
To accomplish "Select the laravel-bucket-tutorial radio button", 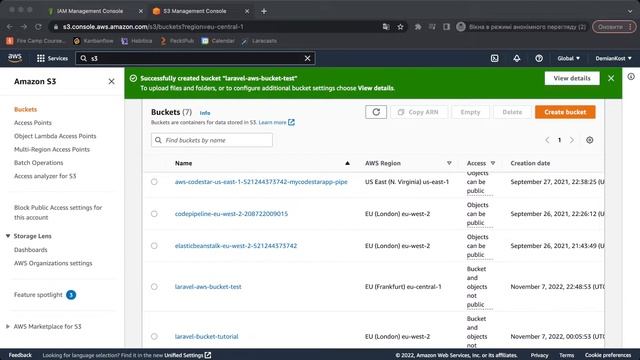I will coord(154,336).
